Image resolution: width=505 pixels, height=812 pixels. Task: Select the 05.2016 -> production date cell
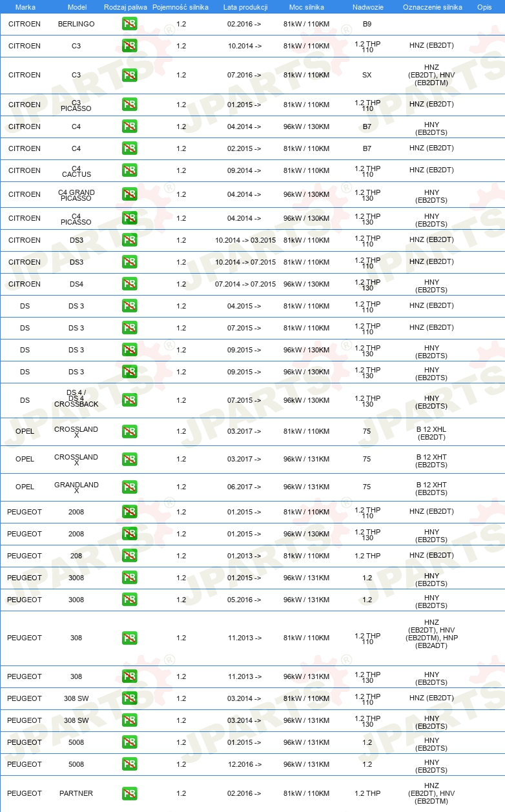pos(244,600)
